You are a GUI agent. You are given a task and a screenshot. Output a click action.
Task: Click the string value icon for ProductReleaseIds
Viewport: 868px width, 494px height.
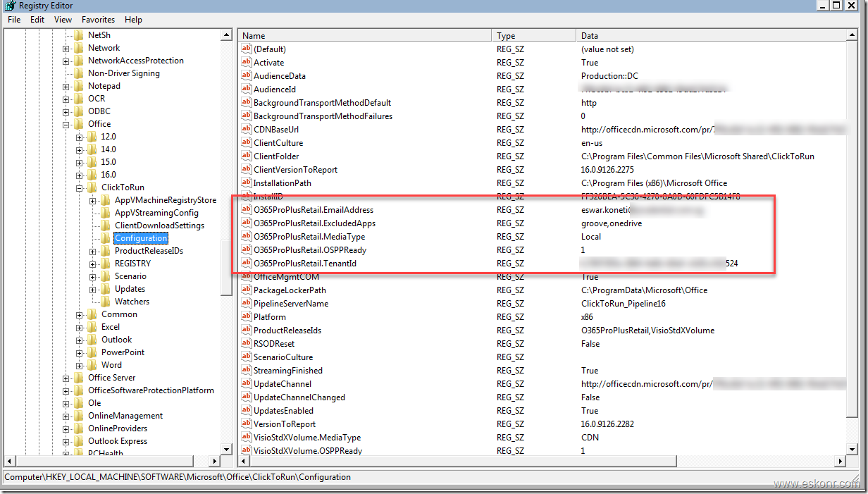pos(247,331)
